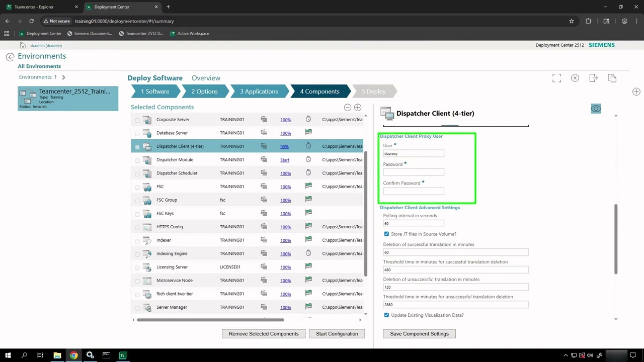The height and width of the screenshot is (362, 644).
Task: Click HTTPS Config component icon
Action: (x=147, y=227)
